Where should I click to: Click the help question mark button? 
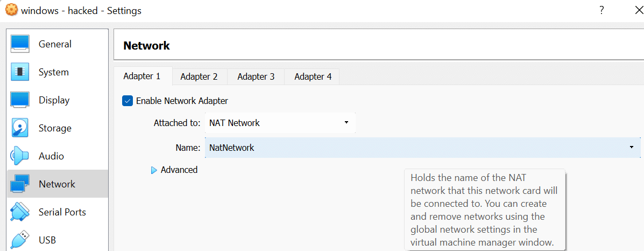tap(602, 11)
